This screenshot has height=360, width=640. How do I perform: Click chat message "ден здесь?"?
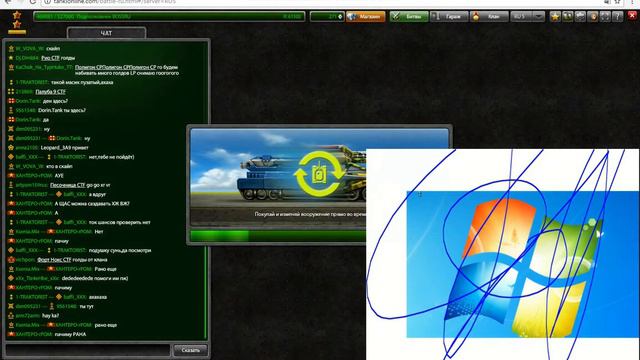[55, 101]
